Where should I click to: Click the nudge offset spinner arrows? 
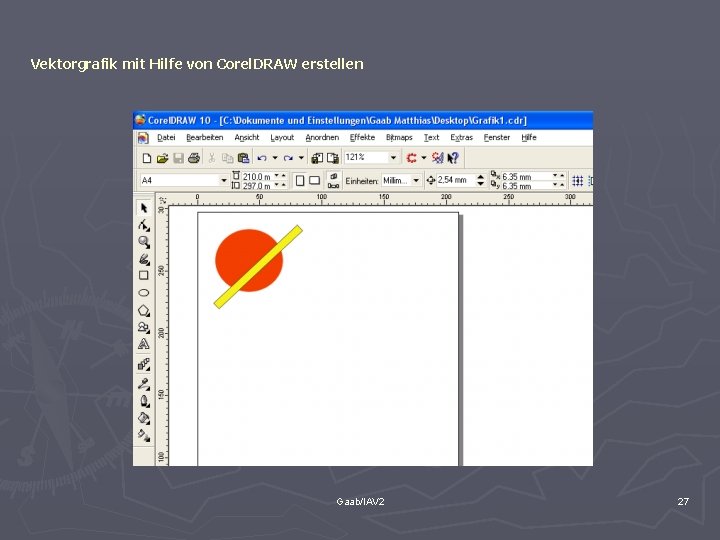click(x=480, y=180)
